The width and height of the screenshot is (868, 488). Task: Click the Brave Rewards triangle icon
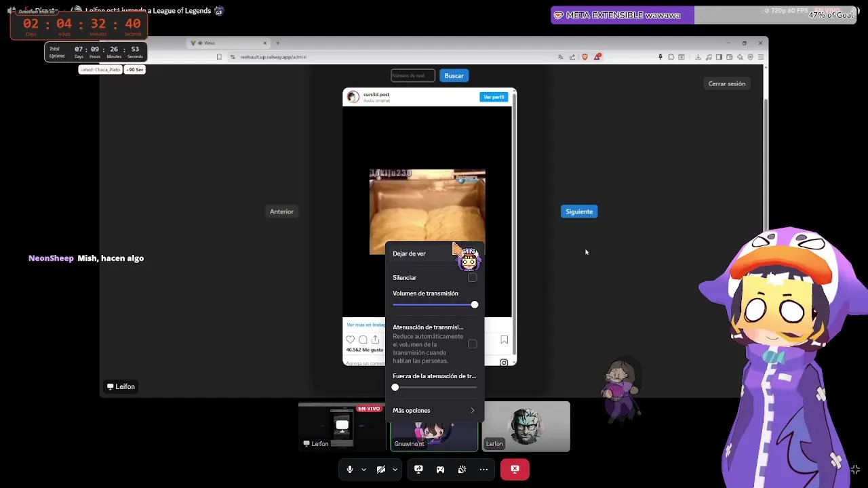[597, 57]
